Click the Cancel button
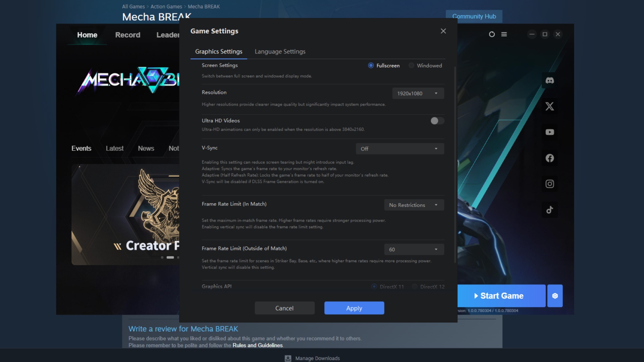This screenshot has width=644, height=362. (x=284, y=308)
